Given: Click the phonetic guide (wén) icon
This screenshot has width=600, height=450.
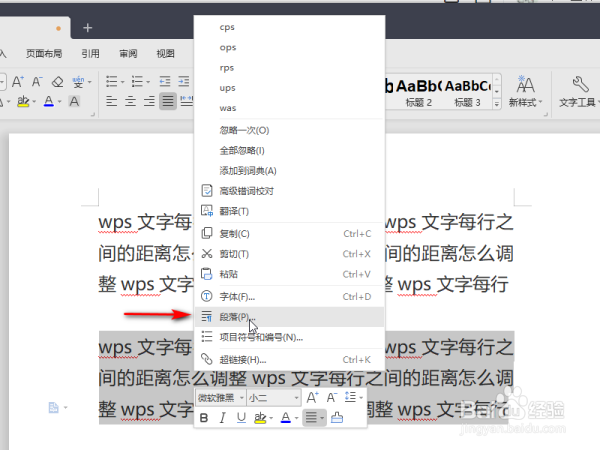Looking at the screenshot, I should 78,82.
